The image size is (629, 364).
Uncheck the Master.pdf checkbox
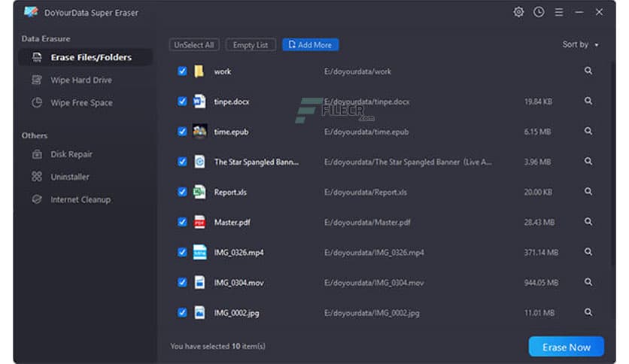(x=182, y=222)
